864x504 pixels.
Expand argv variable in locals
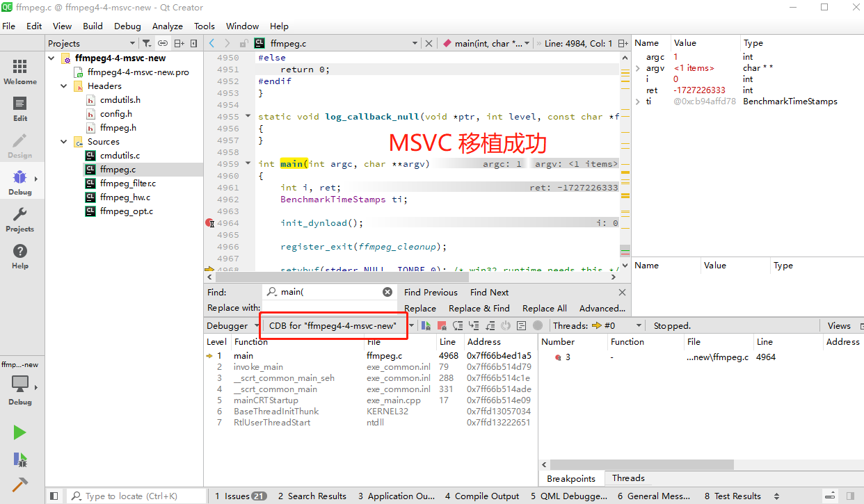pyautogui.click(x=638, y=68)
